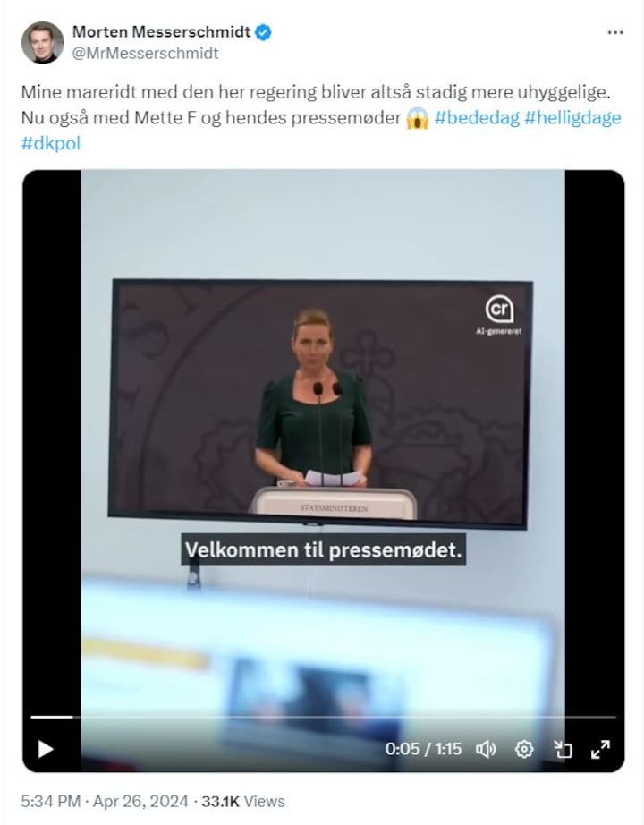Image resolution: width=644 pixels, height=825 pixels.
Task: Click the blue verified badge
Action: (263, 32)
